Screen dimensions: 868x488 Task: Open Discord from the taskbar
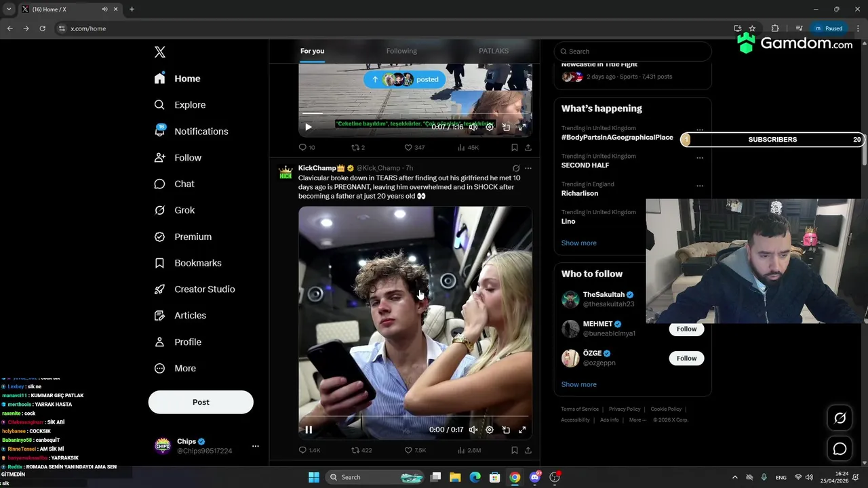[535, 477]
